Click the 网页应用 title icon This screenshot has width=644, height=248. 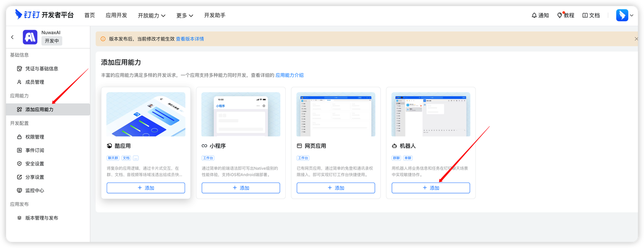point(299,146)
